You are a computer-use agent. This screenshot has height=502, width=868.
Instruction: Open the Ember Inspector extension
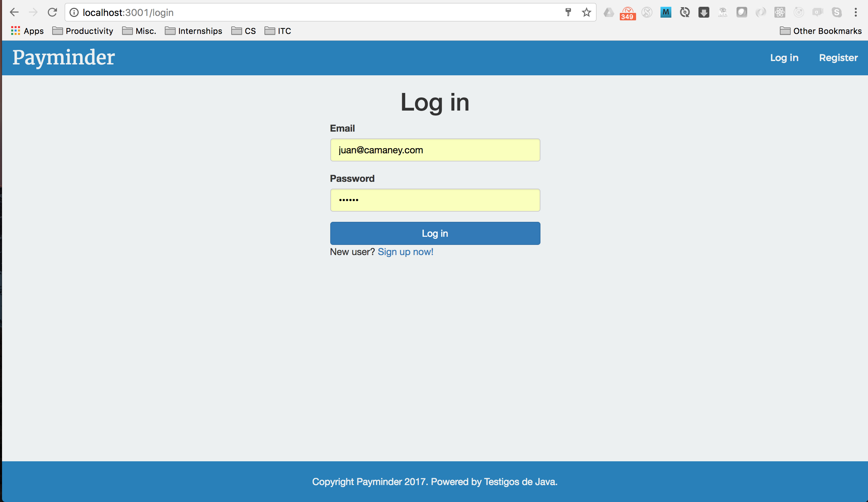click(x=723, y=13)
